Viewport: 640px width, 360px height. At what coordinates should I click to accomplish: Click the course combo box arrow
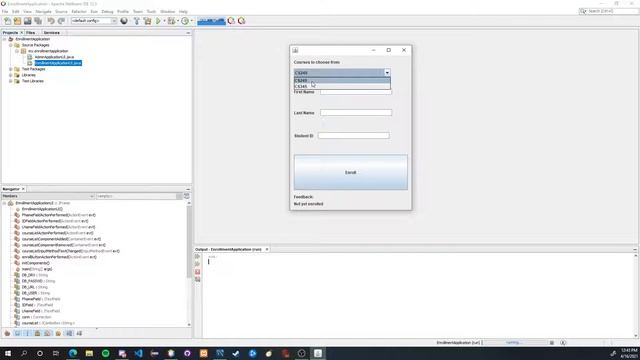click(387, 73)
